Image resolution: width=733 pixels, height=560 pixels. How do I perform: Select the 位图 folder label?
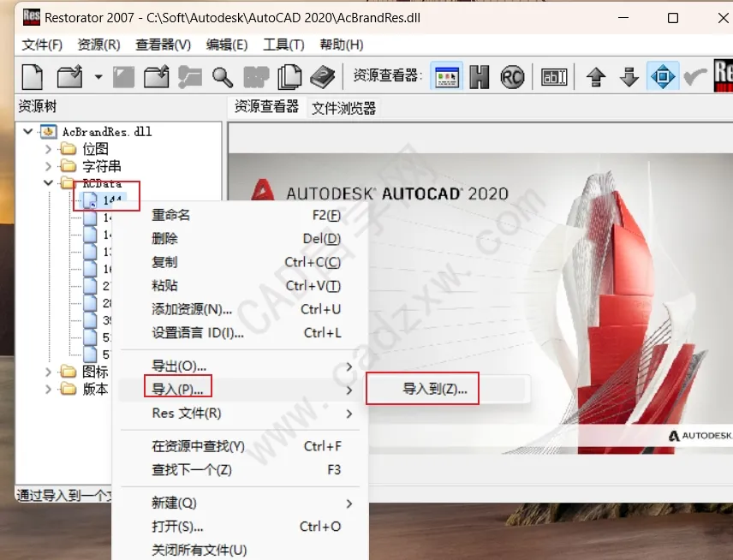click(95, 149)
